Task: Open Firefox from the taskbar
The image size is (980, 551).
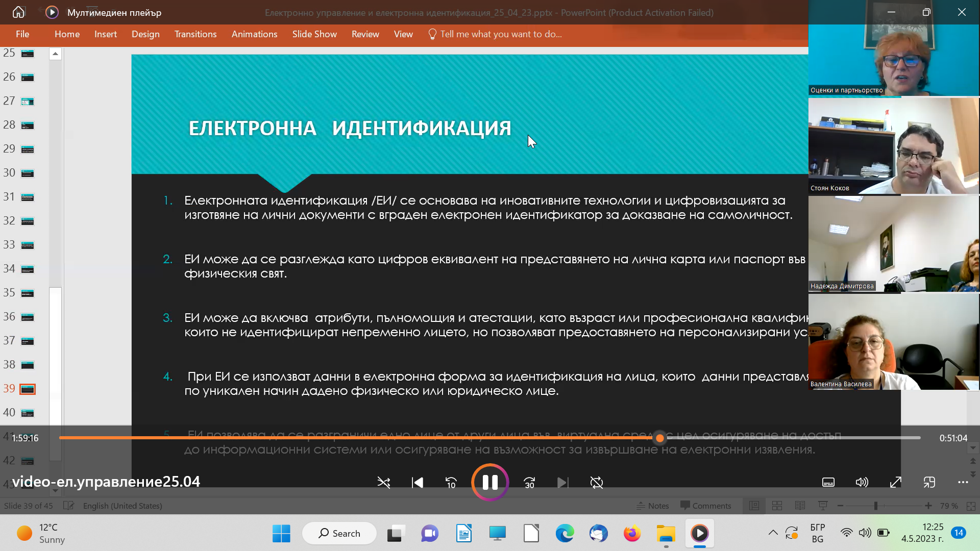Action: (x=632, y=533)
